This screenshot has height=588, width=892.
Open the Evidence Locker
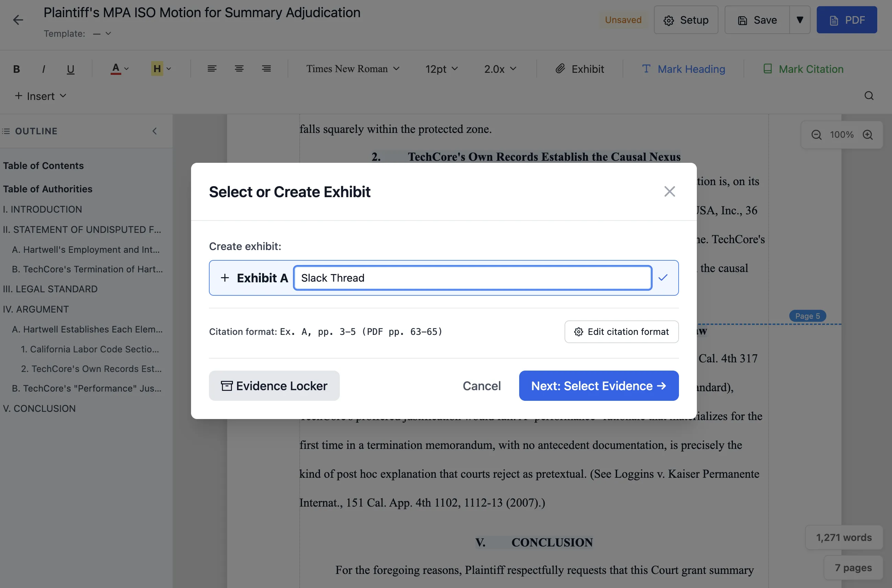274,386
